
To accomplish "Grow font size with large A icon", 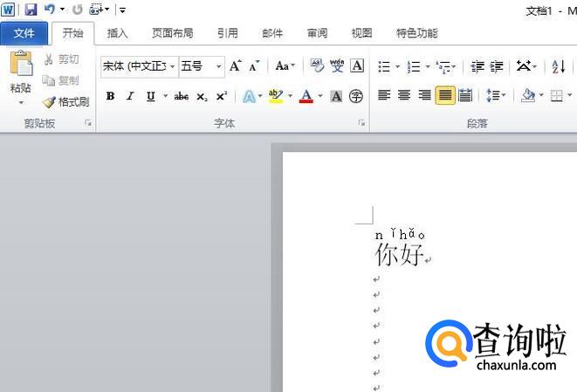I will click(236, 65).
